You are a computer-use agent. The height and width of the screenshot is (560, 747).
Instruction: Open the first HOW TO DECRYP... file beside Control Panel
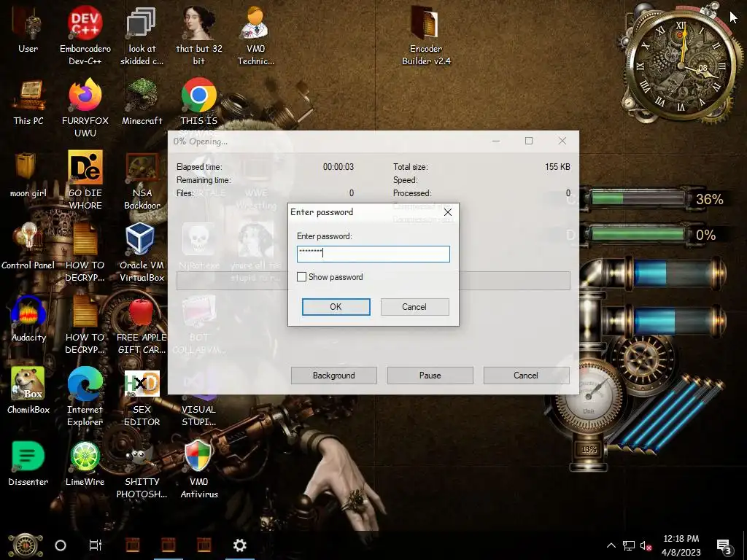pyautogui.click(x=85, y=252)
